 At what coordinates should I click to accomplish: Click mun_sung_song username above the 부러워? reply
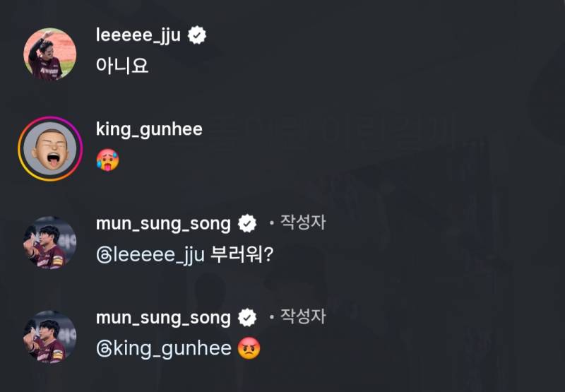tap(163, 224)
